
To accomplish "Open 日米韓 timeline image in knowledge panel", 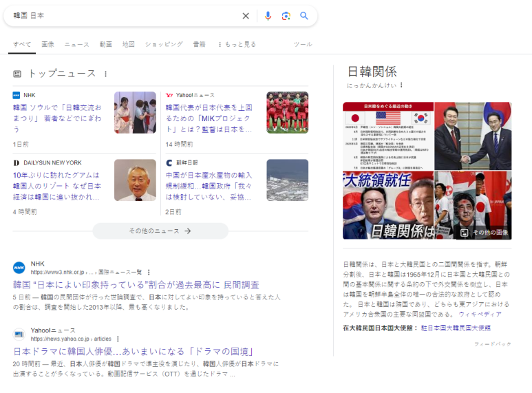I will click(388, 136).
